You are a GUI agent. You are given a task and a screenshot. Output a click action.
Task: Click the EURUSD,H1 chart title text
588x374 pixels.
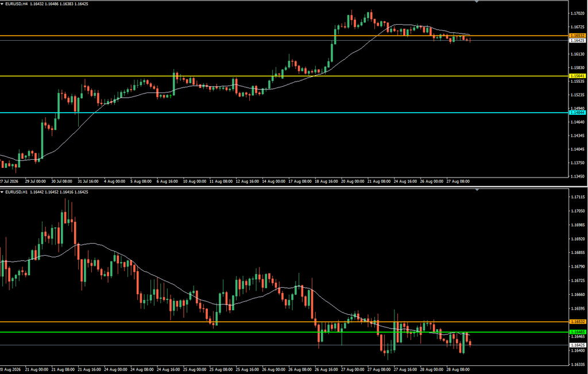click(16, 192)
